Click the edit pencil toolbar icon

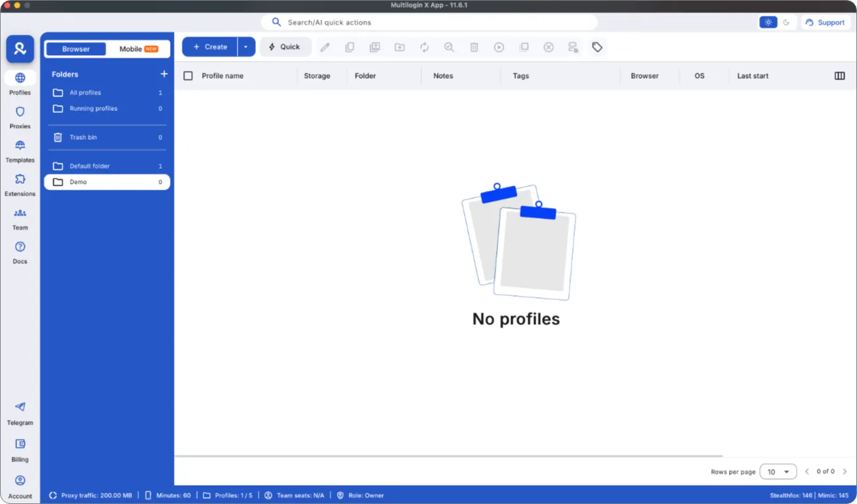[325, 47]
